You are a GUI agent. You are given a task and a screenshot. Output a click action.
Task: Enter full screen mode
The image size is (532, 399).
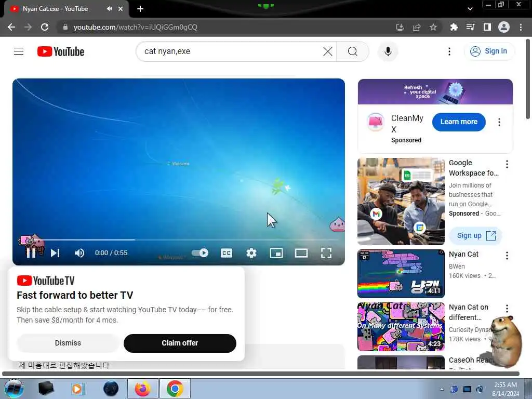click(x=326, y=253)
